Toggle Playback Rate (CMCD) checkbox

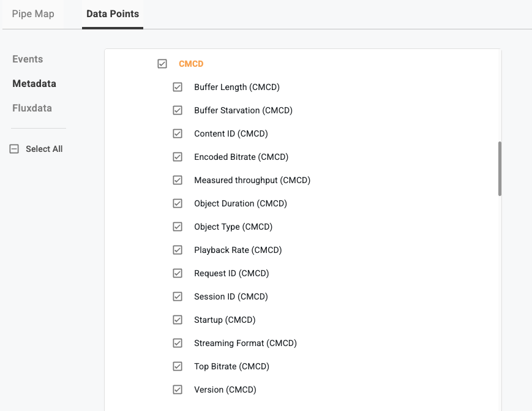tap(178, 250)
